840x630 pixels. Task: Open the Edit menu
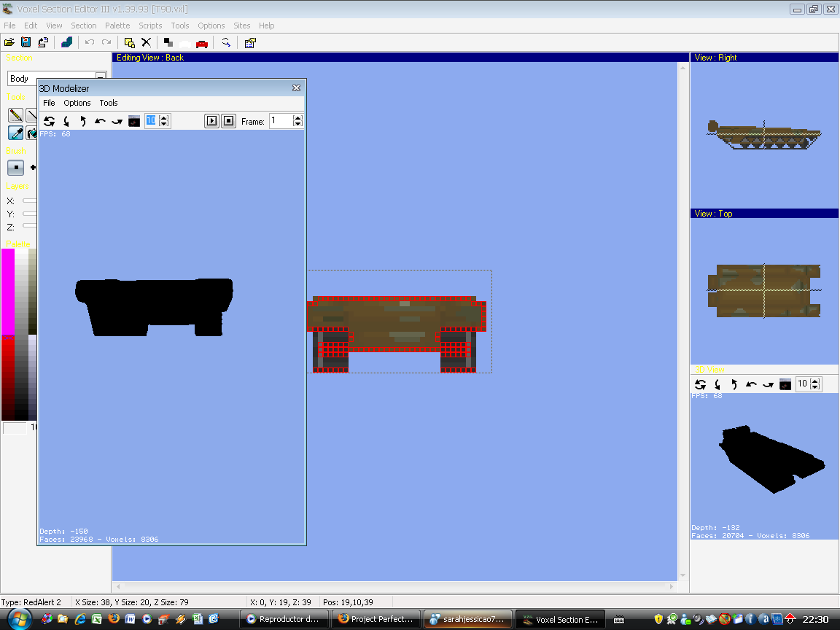31,26
